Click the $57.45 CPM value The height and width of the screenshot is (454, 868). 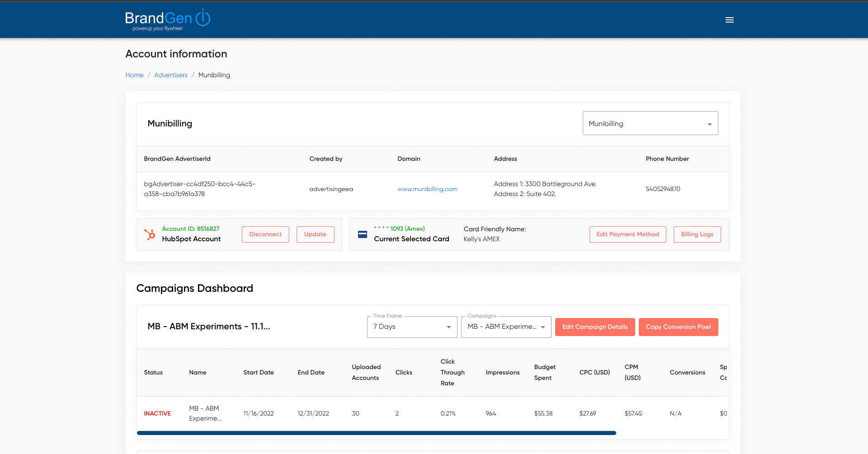point(633,413)
